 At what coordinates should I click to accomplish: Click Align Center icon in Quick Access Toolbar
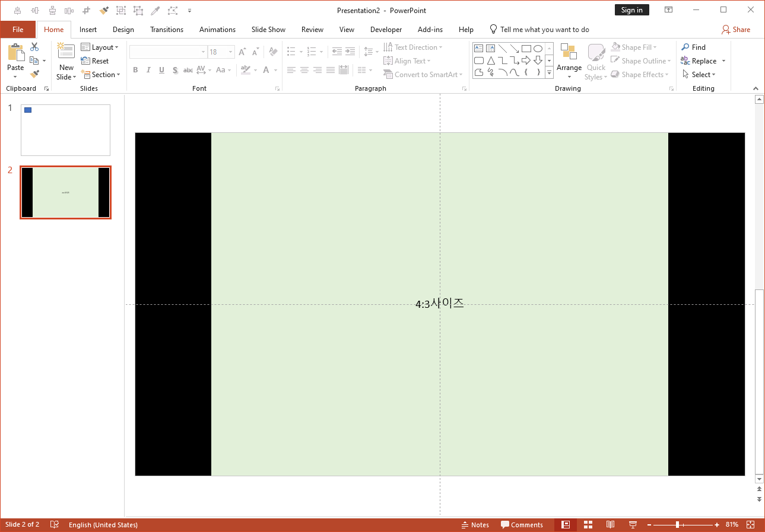pyautogui.click(x=18, y=10)
